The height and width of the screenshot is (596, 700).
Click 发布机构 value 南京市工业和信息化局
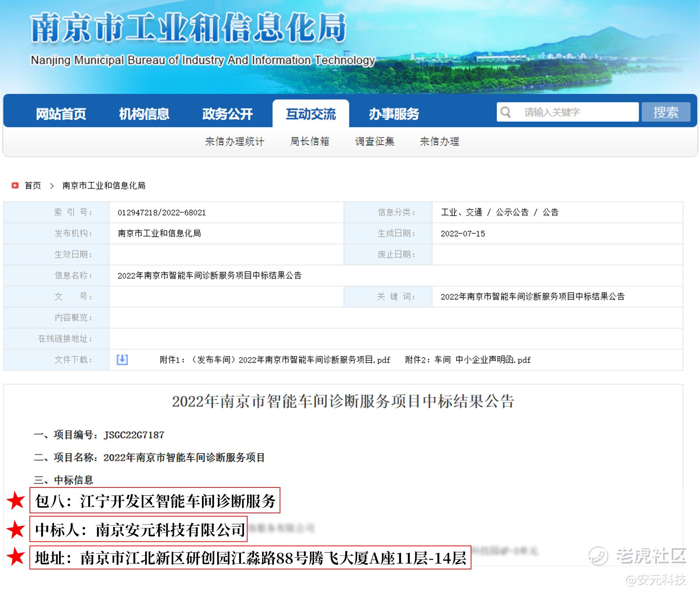[159, 234]
